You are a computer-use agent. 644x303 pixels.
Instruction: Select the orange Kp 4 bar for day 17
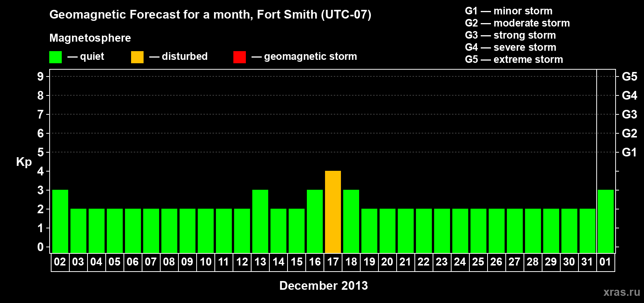point(333,212)
